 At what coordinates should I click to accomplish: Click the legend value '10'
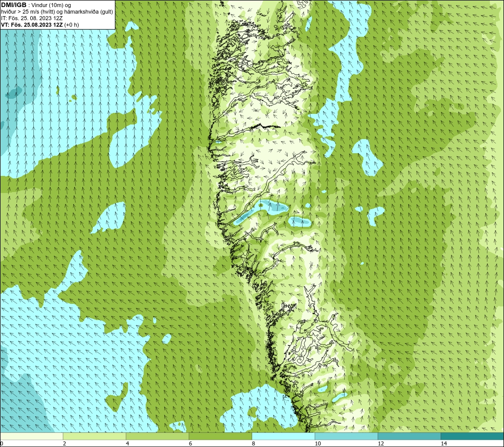pos(318,443)
